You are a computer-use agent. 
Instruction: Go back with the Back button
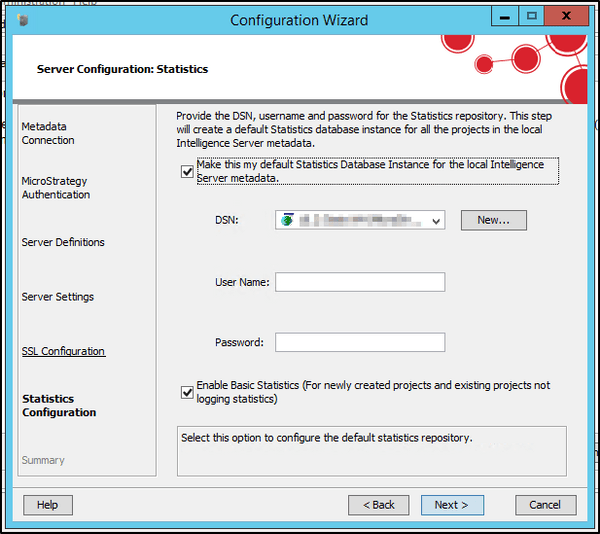pyautogui.click(x=378, y=505)
